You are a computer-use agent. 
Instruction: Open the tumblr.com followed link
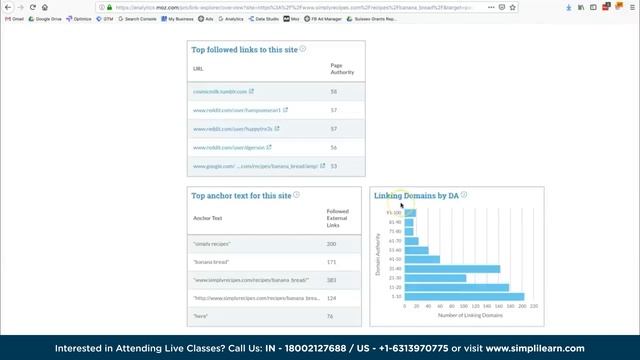pyautogui.click(x=220, y=91)
